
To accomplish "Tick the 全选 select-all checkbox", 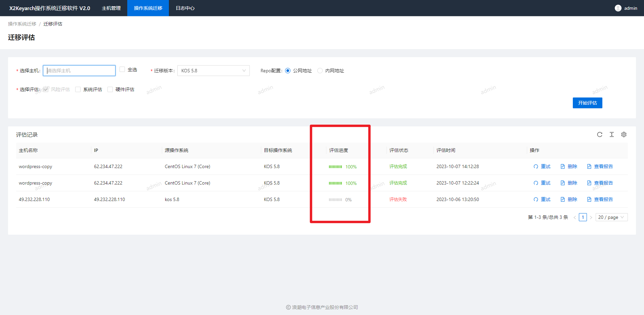I will pyautogui.click(x=122, y=69).
